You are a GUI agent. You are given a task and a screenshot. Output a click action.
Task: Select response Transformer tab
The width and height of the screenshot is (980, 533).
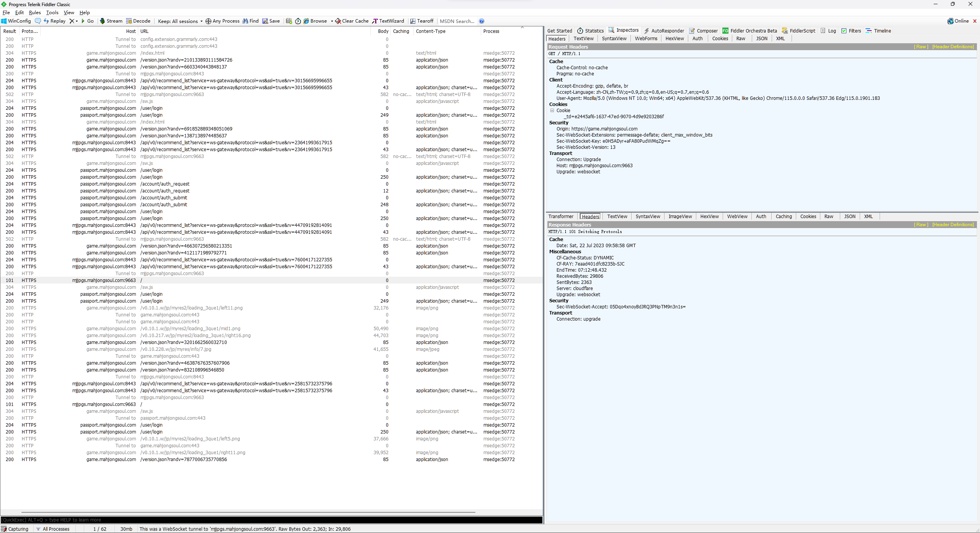click(561, 217)
